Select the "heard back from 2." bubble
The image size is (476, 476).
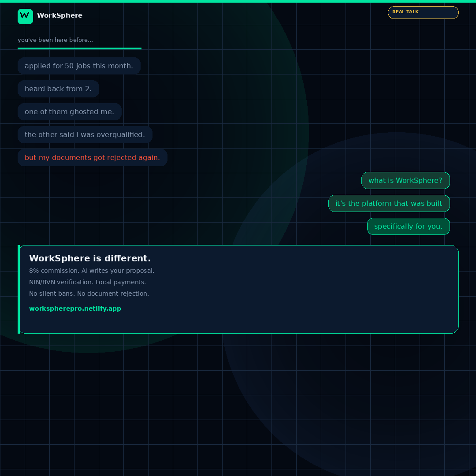point(58,89)
